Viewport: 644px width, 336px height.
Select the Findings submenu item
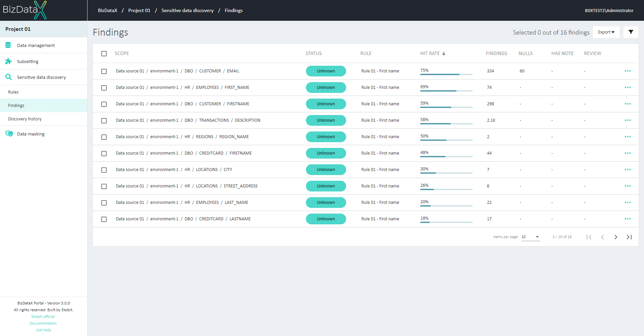click(44, 105)
